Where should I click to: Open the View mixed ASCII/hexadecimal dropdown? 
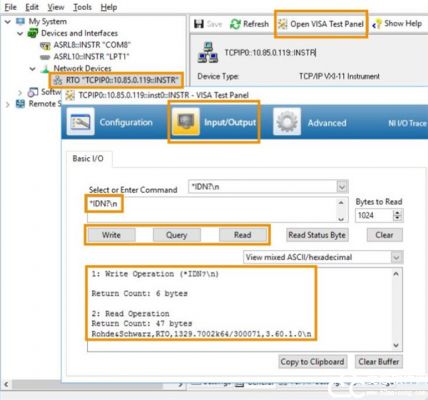(396, 257)
